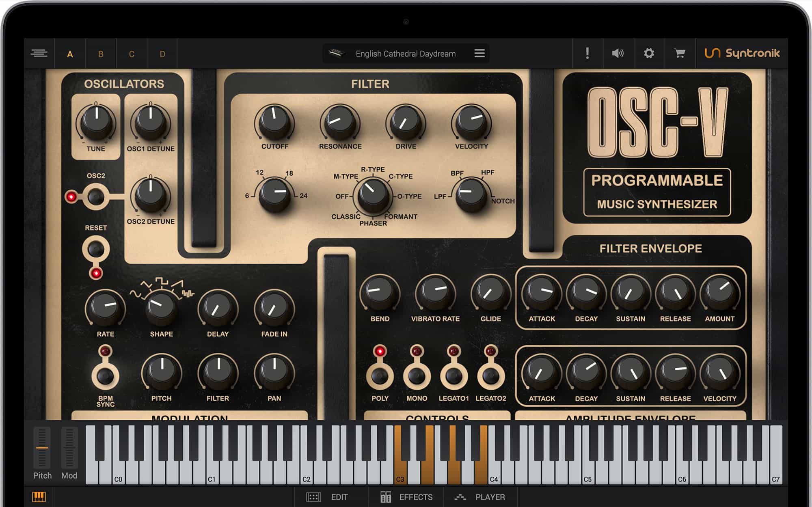Click the alert exclamation icon
Image resolution: width=812 pixels, height=507 pixels.
click(x=587, y=53)
